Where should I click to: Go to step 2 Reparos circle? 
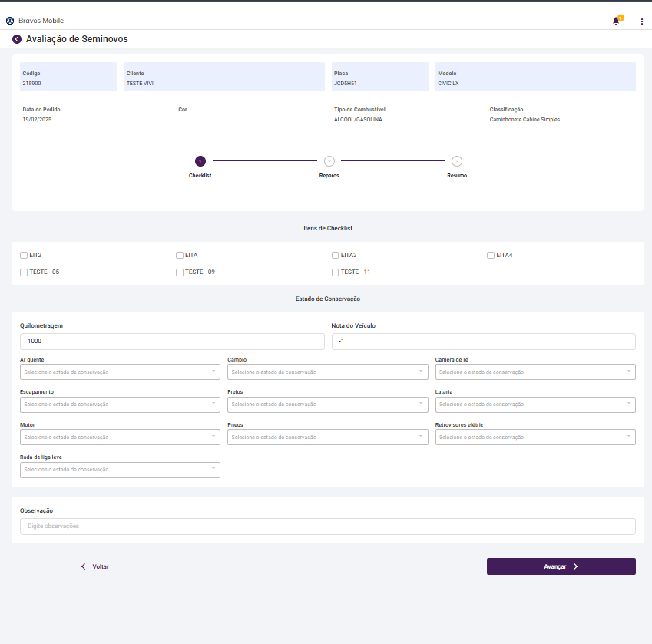[329, 161]
